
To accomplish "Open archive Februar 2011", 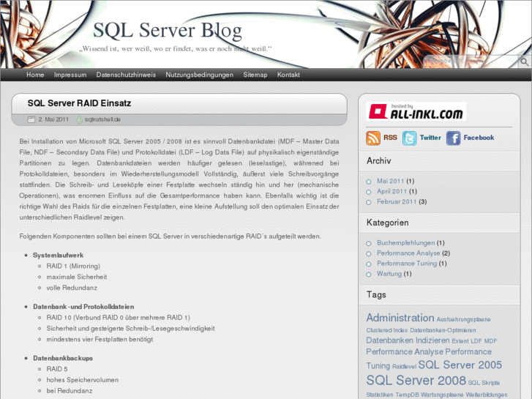I will coord(397,201).
